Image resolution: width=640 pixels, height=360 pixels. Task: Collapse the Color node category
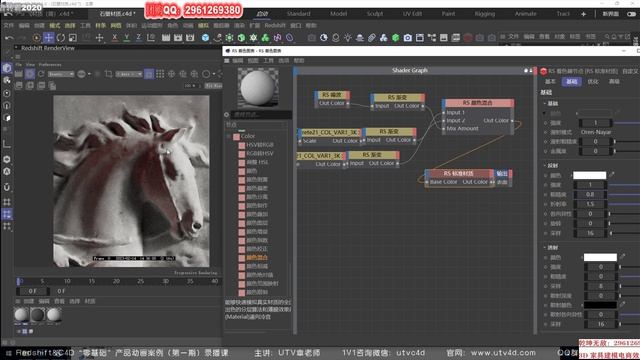(229, 136)
